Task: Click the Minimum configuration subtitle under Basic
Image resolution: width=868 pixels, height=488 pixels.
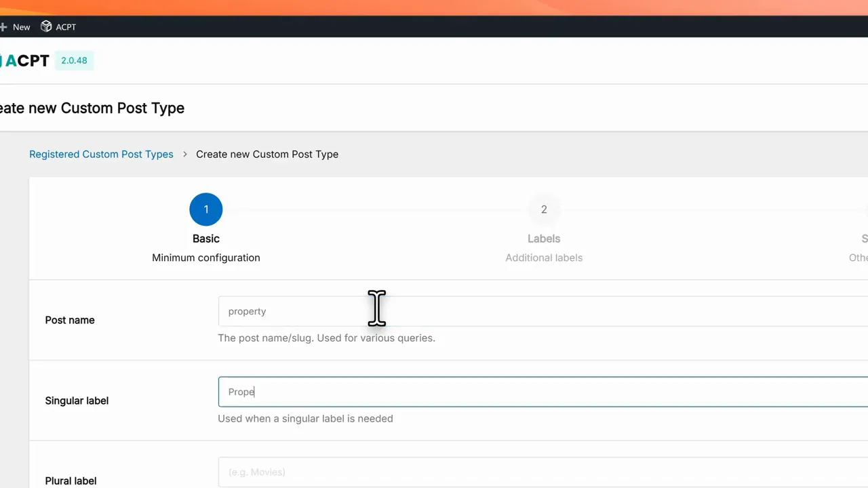Action: tap(205, 258)
